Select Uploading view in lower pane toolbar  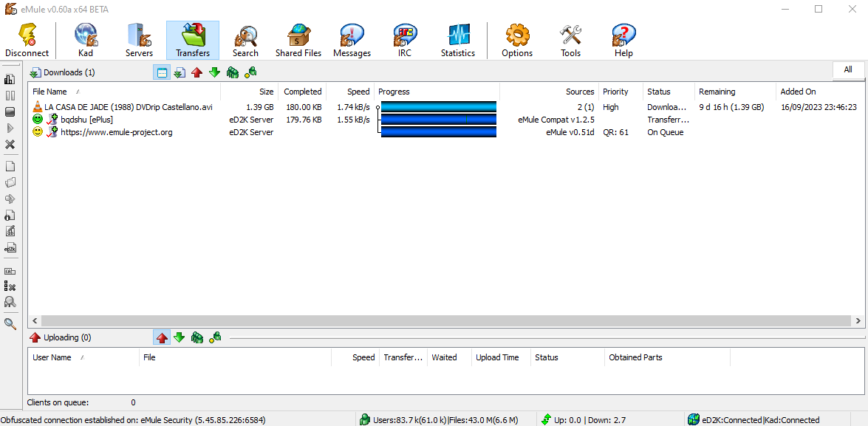click(x=162, y=337)
